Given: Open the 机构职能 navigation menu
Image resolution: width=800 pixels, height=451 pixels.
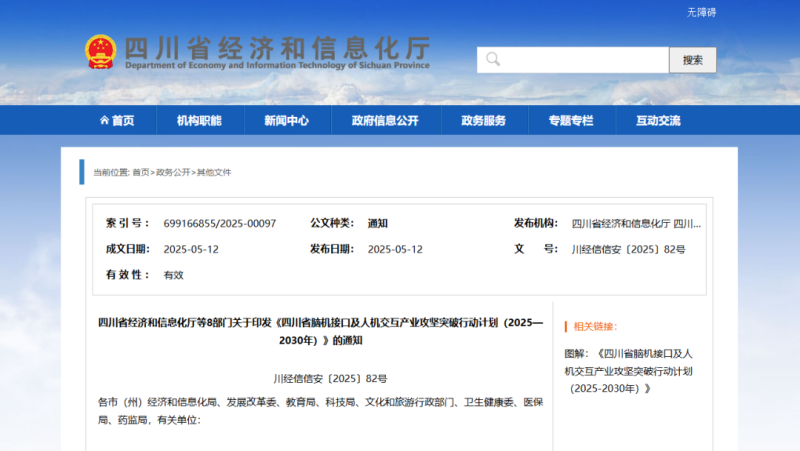Looking at the screenshot, I should coord(199,121).
